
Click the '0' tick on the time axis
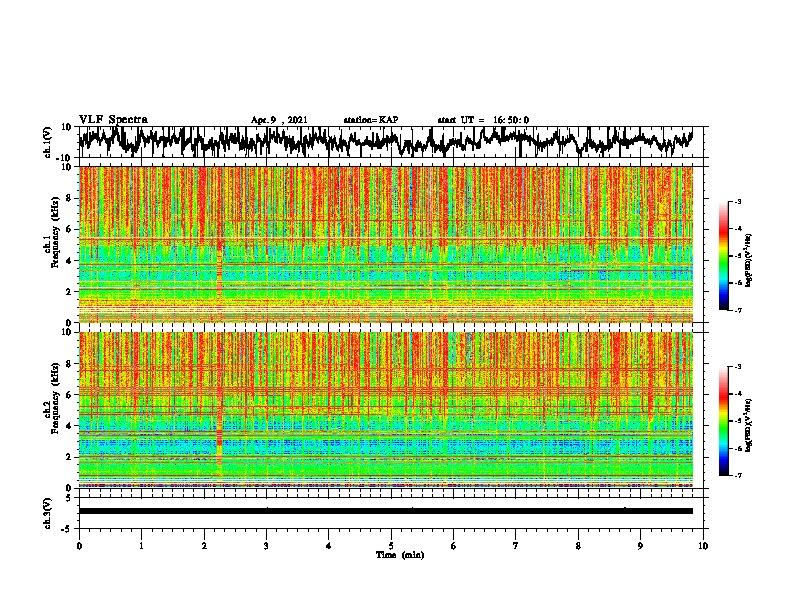tap(79, 546)
